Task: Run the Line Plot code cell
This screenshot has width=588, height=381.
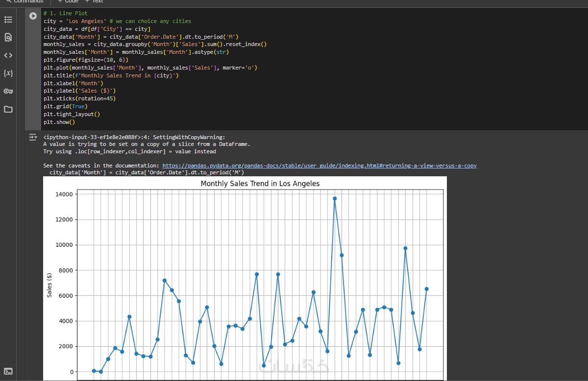Action: tap(33, 16)
